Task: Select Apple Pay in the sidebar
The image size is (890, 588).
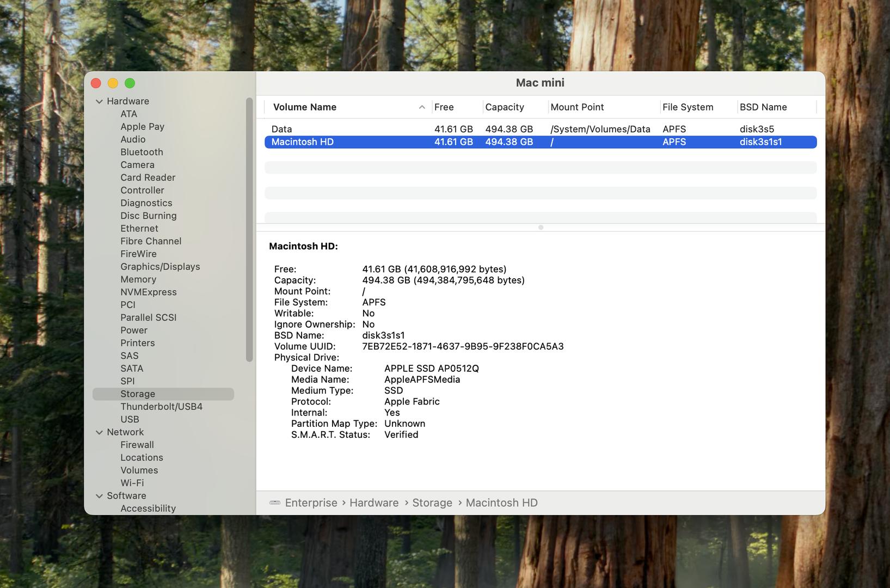Action: pos(143,126)
